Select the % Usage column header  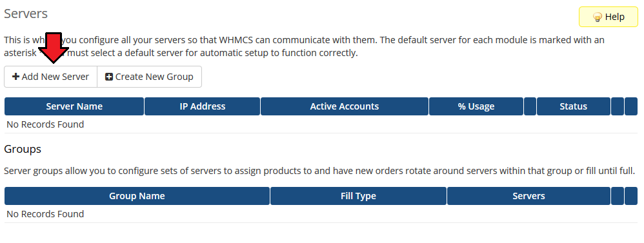coord(476,106)
